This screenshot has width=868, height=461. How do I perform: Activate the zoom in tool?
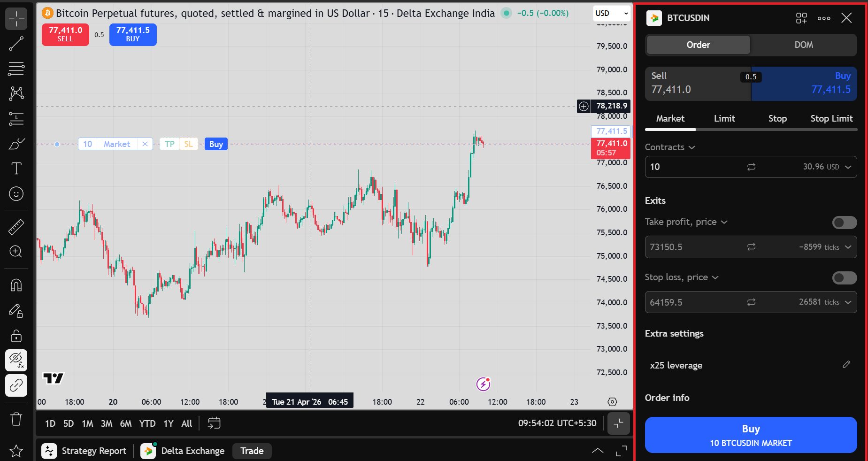(x=16, y=252)
